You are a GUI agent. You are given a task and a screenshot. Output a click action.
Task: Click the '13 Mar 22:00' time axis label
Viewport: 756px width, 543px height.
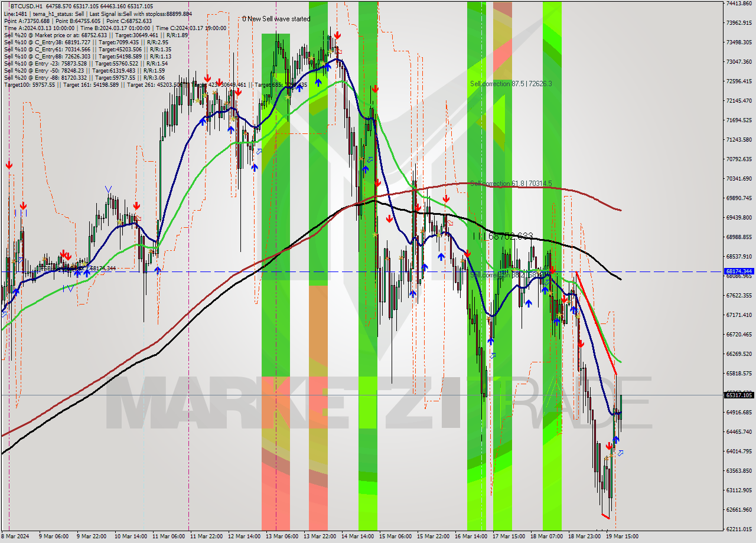(x=320, y=537)
